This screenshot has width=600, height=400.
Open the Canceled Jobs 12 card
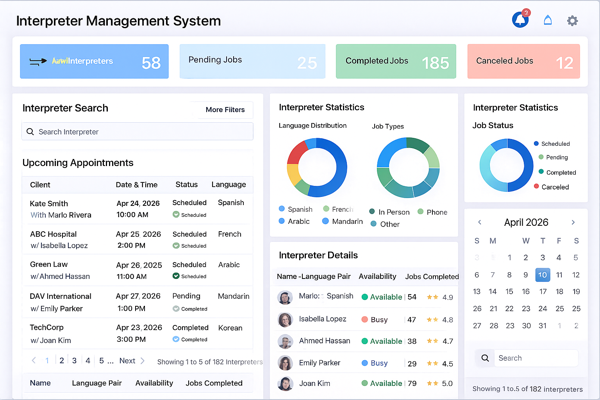click(x=523, y=61)
